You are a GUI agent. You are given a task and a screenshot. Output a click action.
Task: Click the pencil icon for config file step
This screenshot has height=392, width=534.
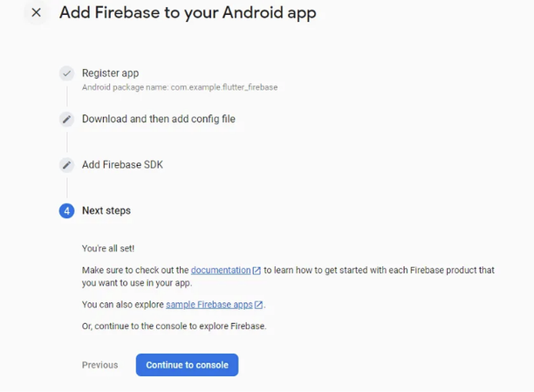[66, 119]
